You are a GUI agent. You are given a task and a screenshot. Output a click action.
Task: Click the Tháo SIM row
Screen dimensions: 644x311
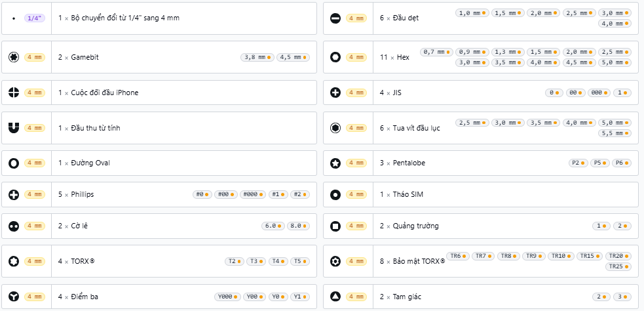pos(483,195)
